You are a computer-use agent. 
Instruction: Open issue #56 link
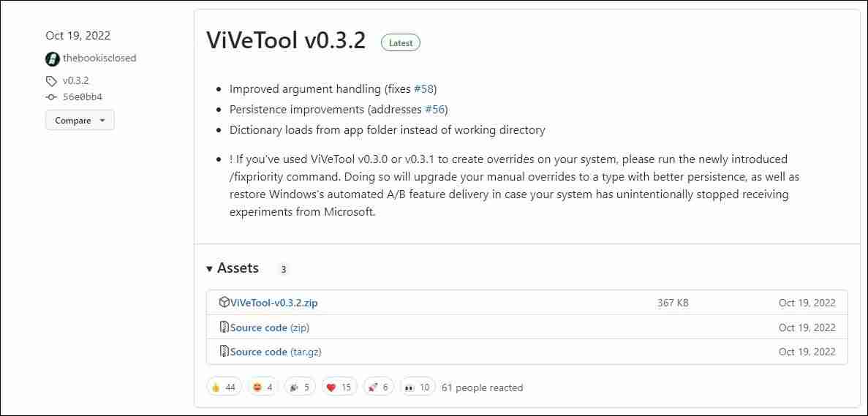point(435,110)
